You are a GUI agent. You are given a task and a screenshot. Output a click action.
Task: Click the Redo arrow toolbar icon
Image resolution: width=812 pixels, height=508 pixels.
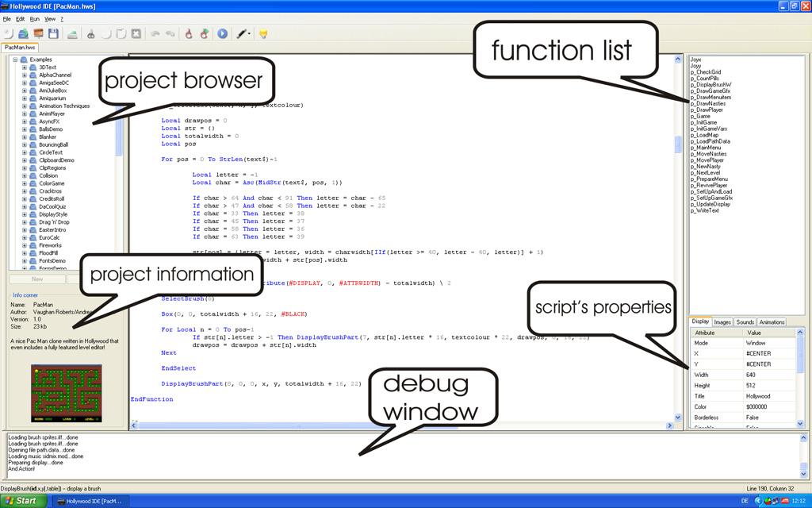click(x=170, y=34)
